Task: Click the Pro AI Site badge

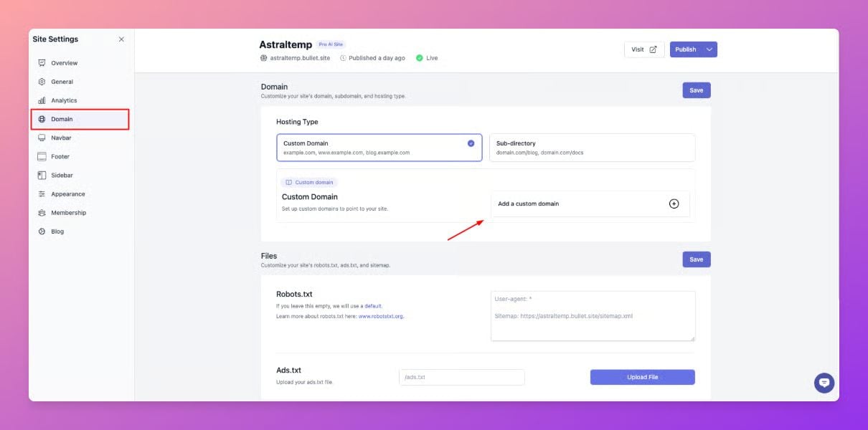Action: (x=331, y=44)
